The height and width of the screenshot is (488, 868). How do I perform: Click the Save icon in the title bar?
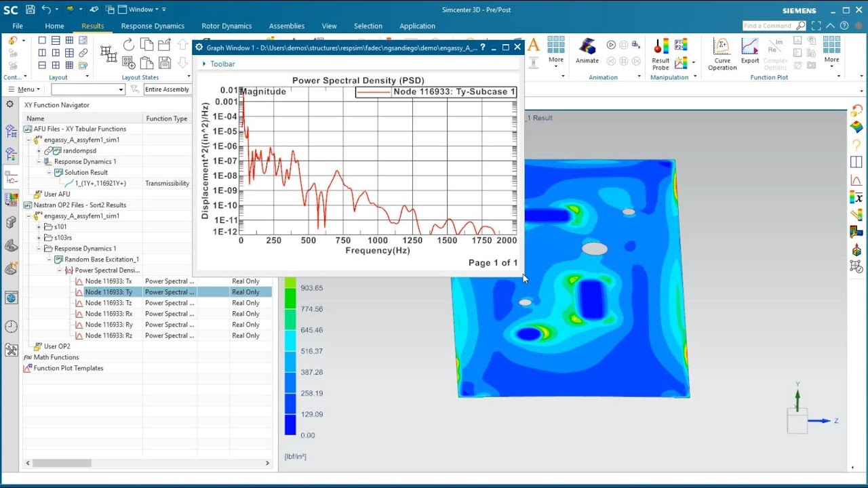[30, 9]
